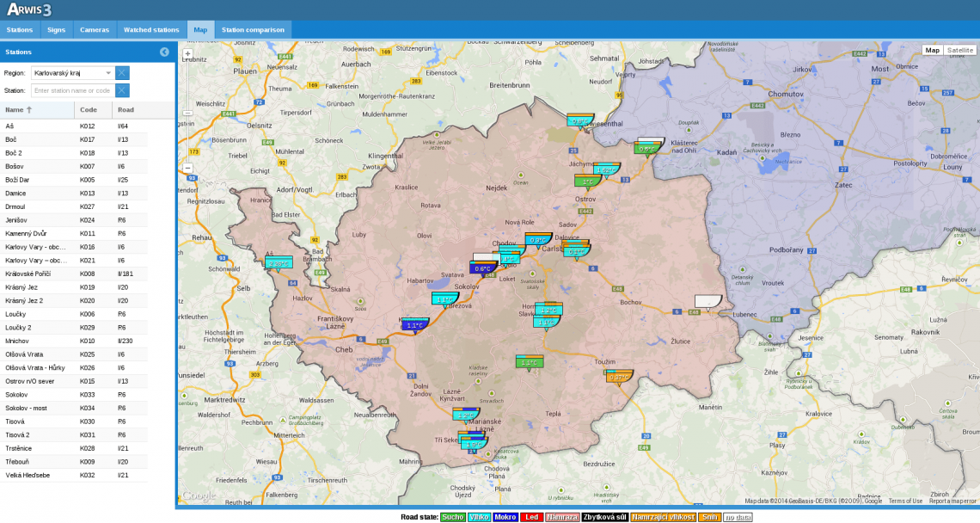The height and width of the screenshot is (523, 980).
Task: Select the 1.2°C marker near Horní Slavkov
Action: (x=548, y=310)
